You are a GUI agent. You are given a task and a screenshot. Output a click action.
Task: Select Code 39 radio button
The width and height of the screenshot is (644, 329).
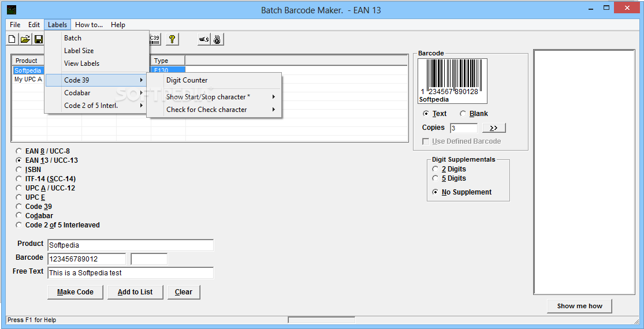pos(19,206)
